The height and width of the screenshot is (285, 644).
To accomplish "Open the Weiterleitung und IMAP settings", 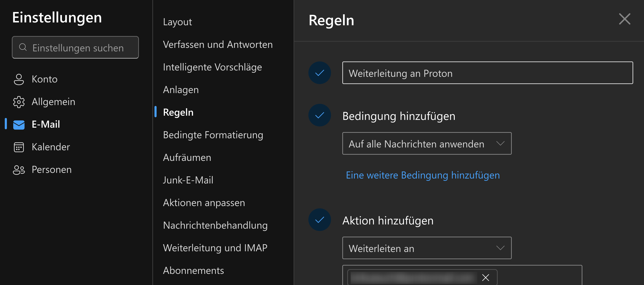I will coord(215,248).
